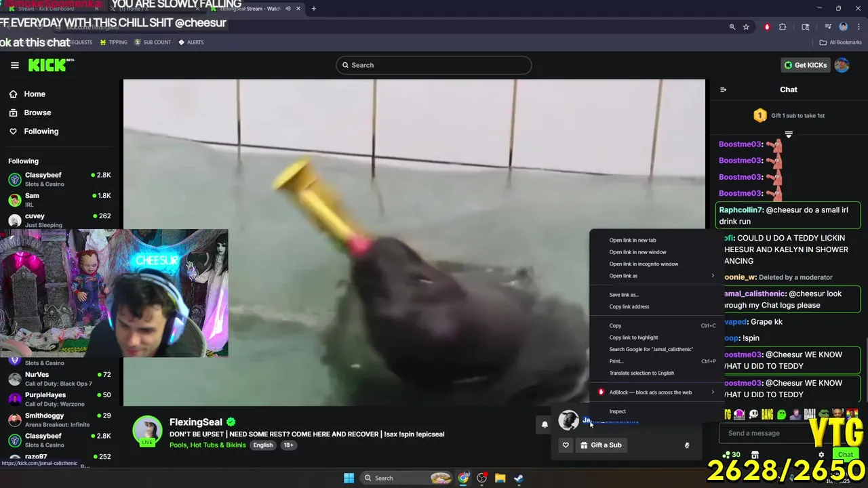Open chat settings gear
The width and height of the screenshot is (868, 488).
point(821,455)
